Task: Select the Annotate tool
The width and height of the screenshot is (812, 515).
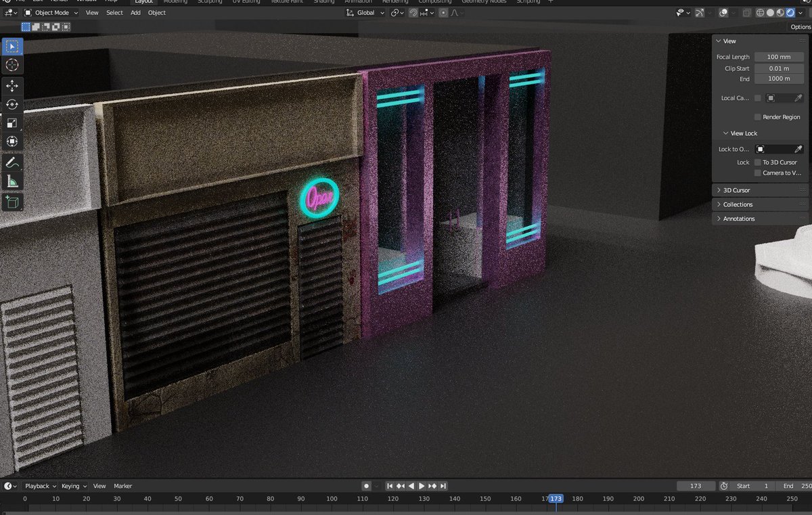Action: 12,162
